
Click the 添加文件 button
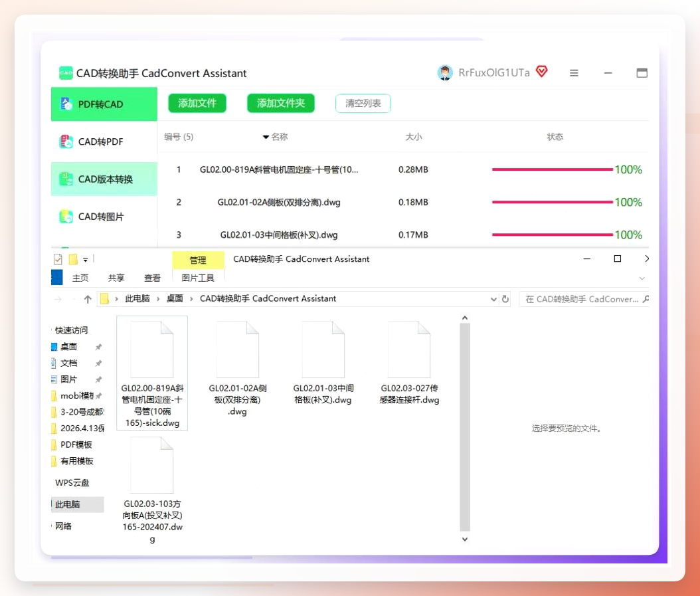coord(197,103)
